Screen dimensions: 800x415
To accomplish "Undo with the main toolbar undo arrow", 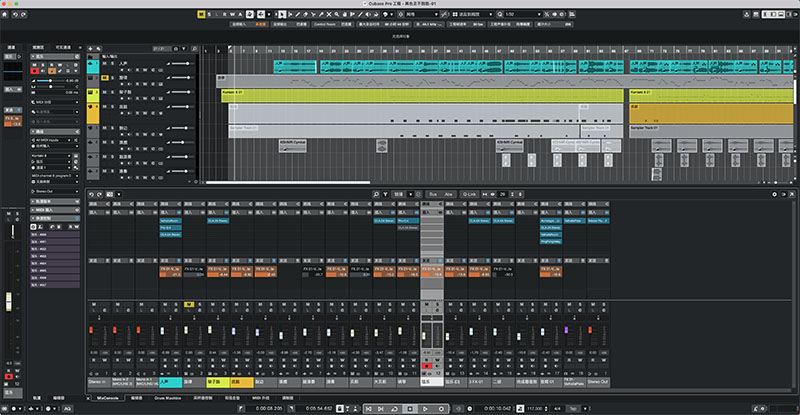I will pos(15,14).
